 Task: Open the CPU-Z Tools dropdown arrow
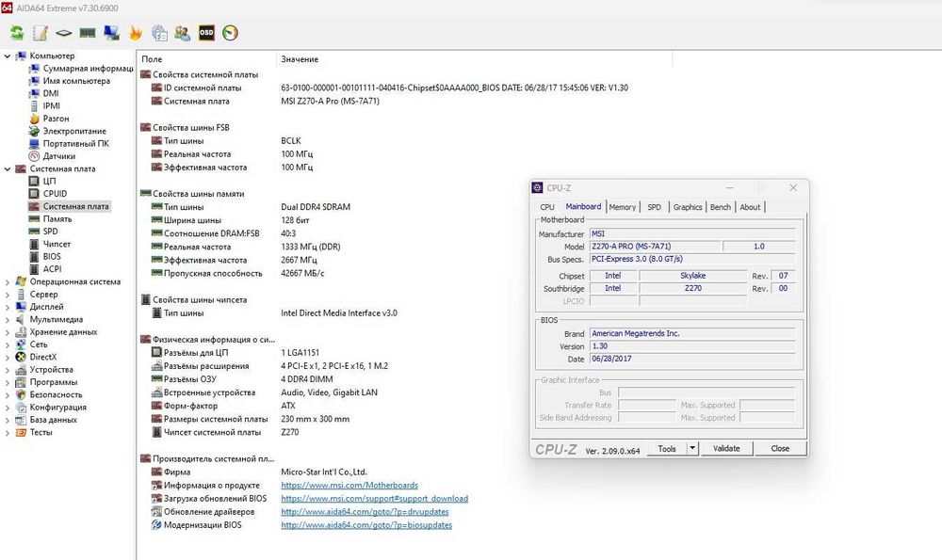click(x=692, y=448)
